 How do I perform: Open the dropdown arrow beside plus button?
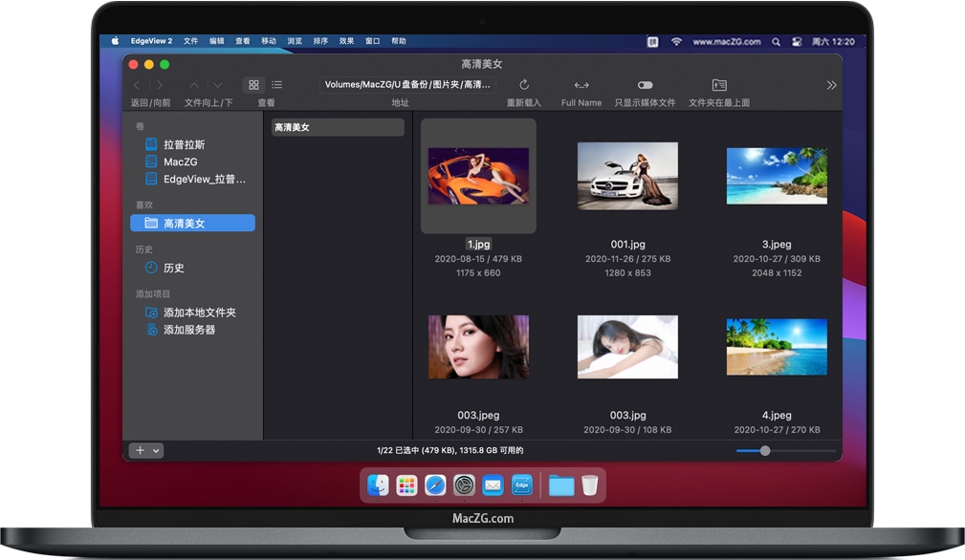pyautogui.click(x=157, y=451)
